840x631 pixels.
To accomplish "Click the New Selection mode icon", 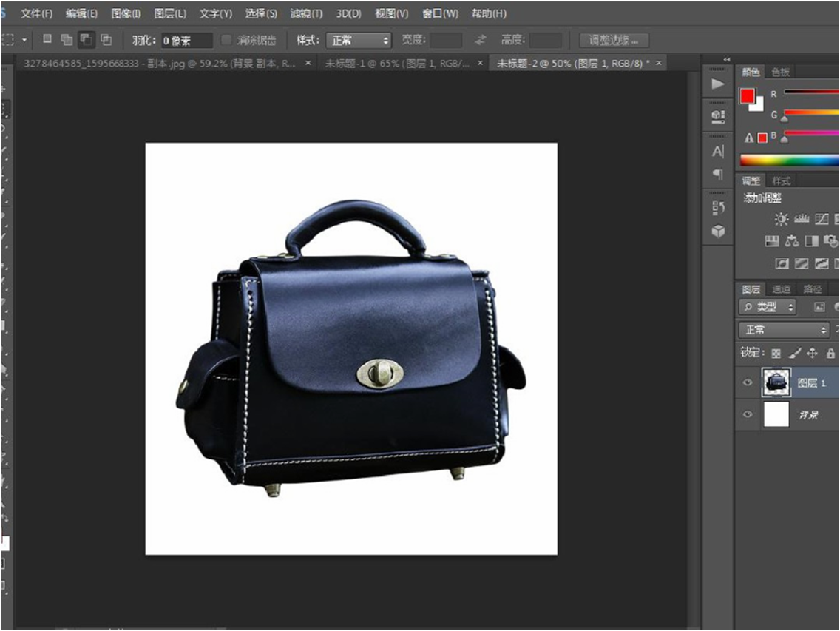I will [x=47, y=39].
